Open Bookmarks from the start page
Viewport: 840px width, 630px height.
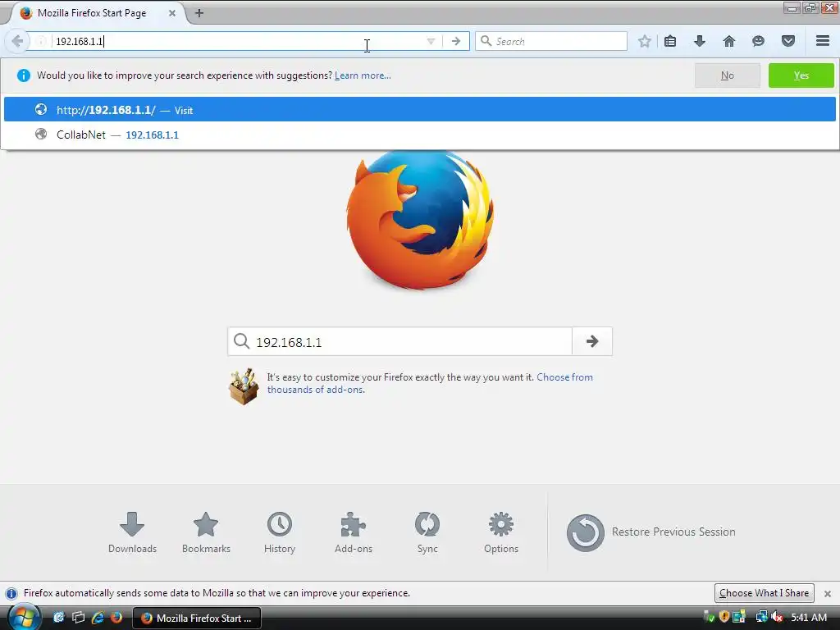click(206, 532)
